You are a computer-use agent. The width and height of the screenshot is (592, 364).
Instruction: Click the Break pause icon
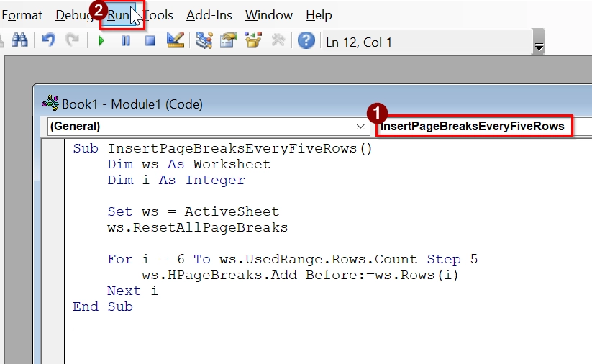[x=126, y=40]
